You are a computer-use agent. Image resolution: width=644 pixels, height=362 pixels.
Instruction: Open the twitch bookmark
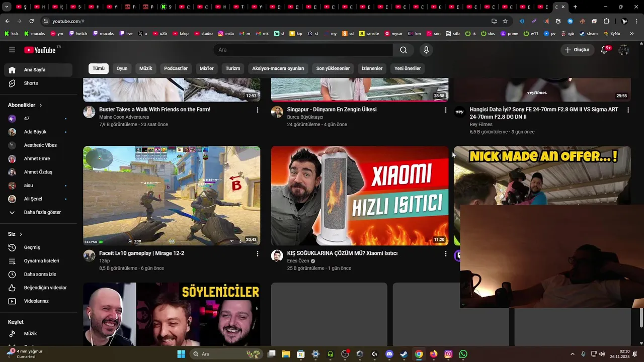click(78, 34)
